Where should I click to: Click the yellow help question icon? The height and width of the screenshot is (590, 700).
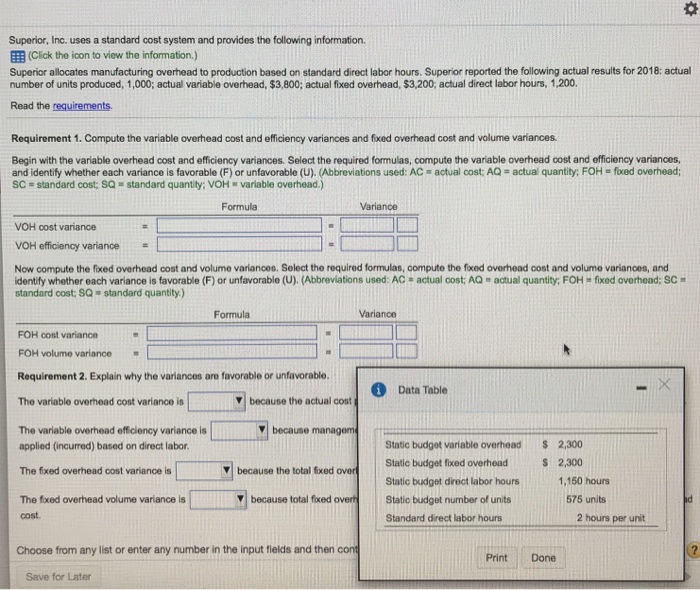pos(693,550)
